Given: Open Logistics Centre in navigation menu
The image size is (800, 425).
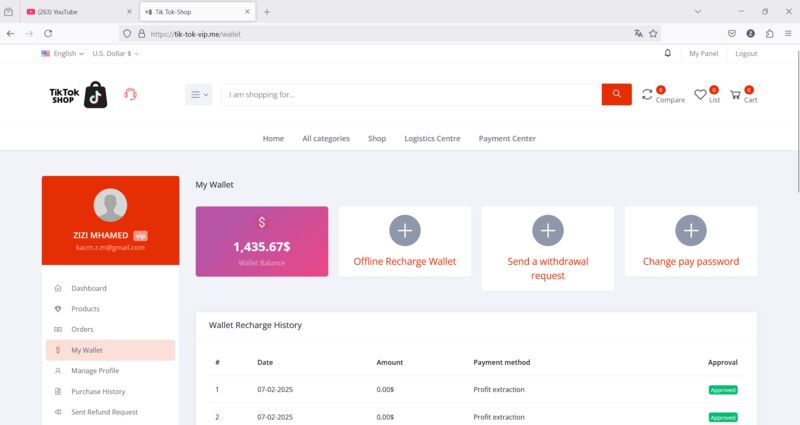Looking at the screenshot, I should 432,138.
